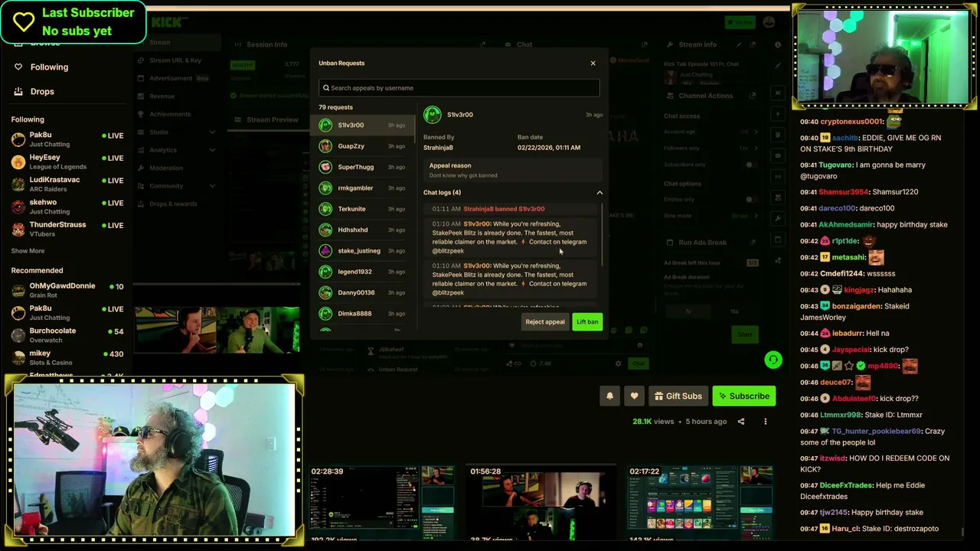Image resolution: width=980 pixels, height=551 pixels.
Task: Click LudiKrastavac's avatar in the Following list
Action: pos(18,184)
